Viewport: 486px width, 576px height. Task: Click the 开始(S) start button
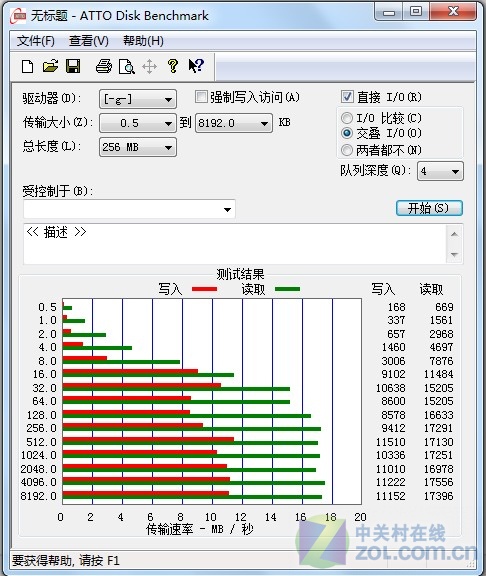tap(429, 208)
